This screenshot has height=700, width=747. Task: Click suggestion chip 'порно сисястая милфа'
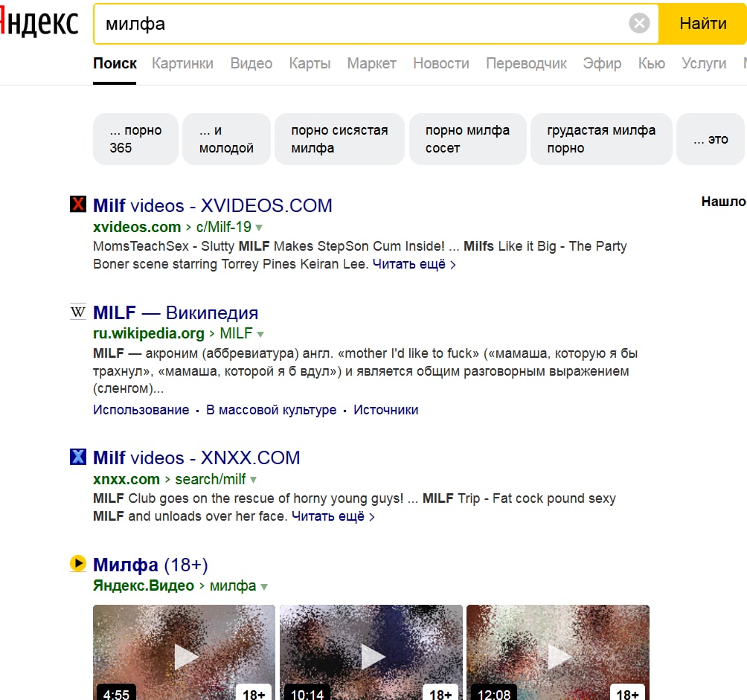[x=339, y=139]
